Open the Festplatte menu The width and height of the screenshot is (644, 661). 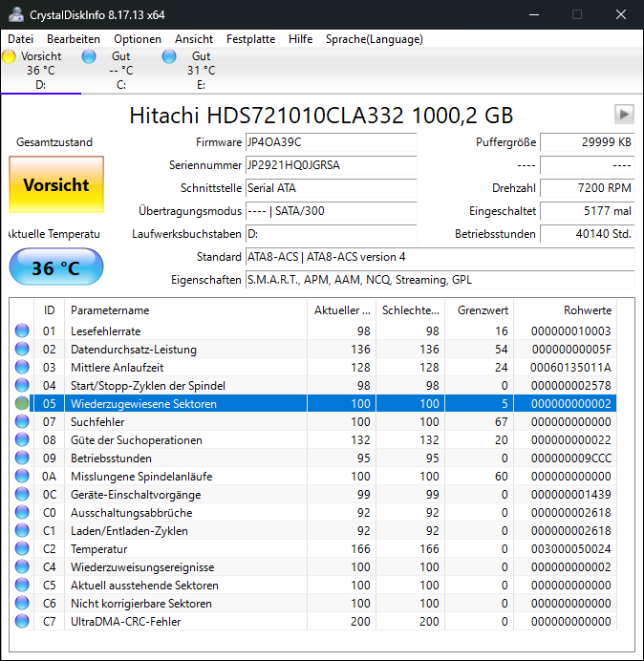(x=250, y=39)
